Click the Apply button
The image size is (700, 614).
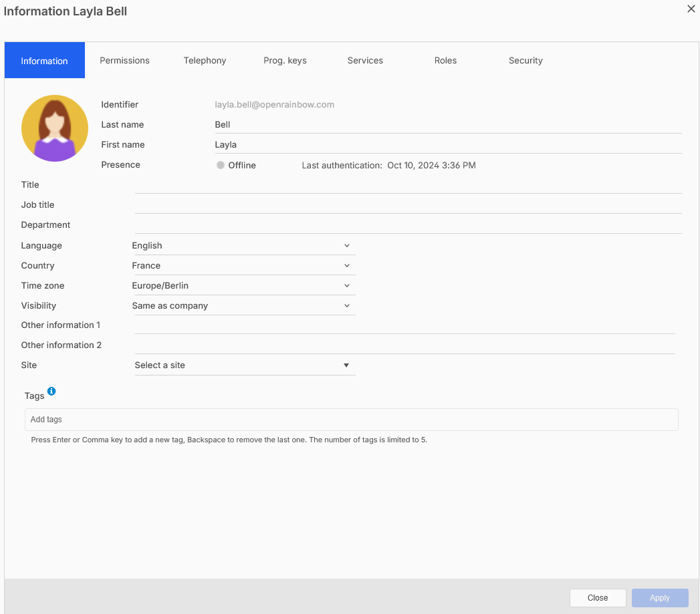point(659,598)
